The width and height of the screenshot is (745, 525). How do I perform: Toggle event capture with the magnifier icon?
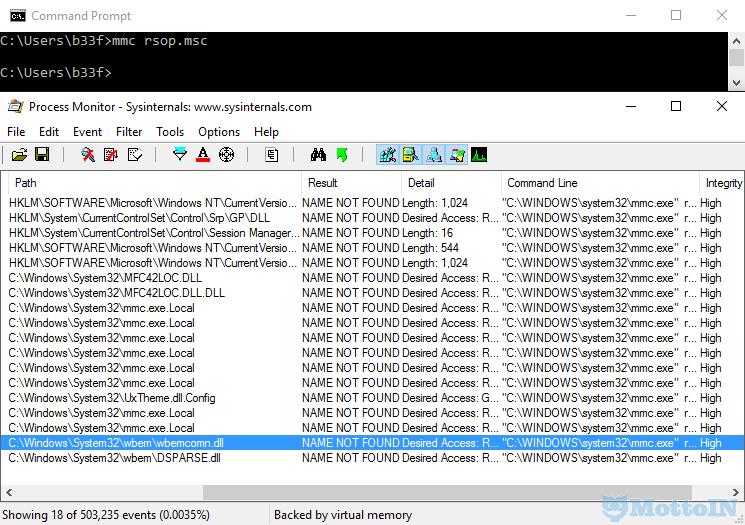click(x=87, y=155)
